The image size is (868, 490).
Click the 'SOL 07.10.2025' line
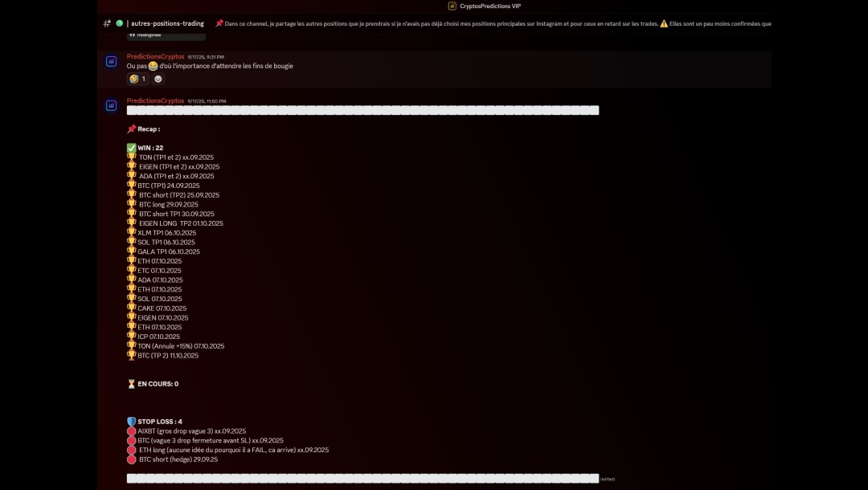coord(159,299)
